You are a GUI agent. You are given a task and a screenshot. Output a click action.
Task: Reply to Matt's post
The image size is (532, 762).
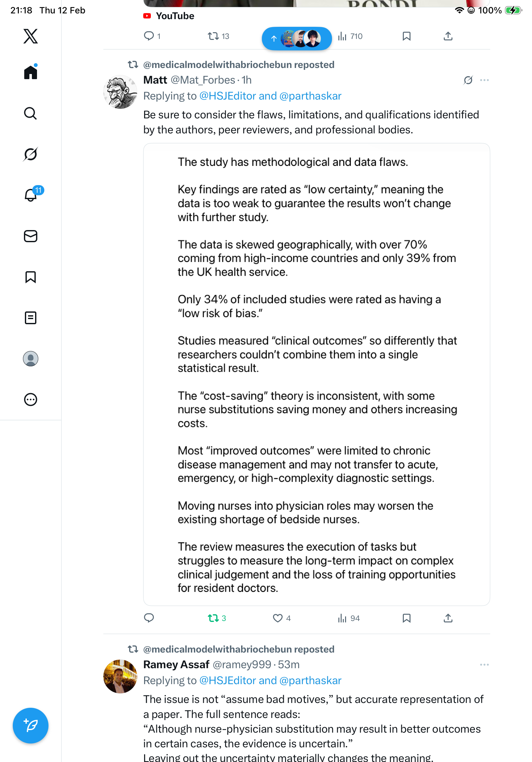pyautogui.click(x=149, y=618)
